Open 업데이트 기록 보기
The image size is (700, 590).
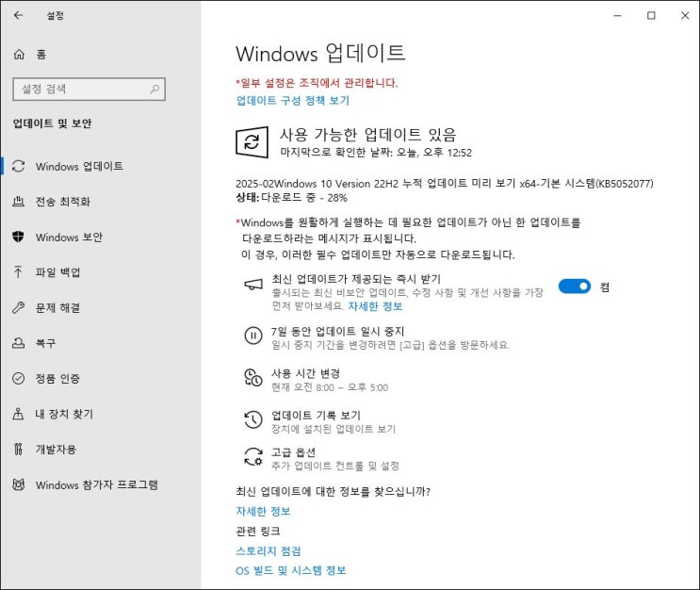(320, 421)
